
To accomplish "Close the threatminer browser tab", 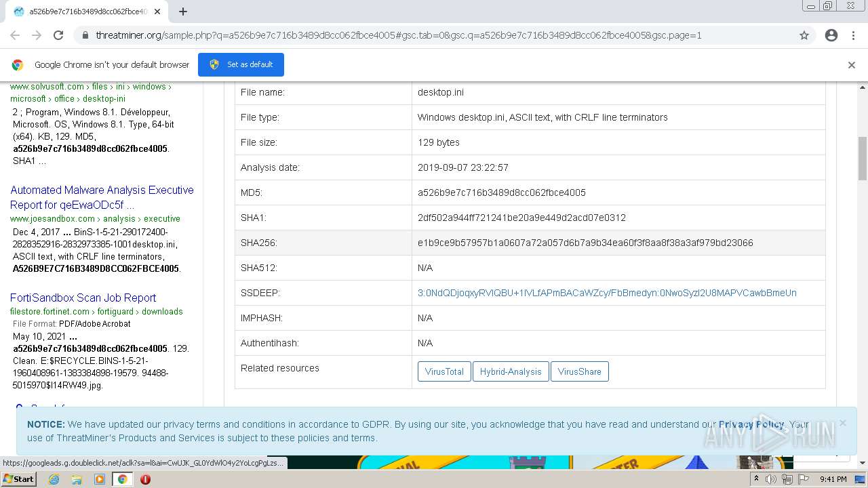I will [157, 12].
